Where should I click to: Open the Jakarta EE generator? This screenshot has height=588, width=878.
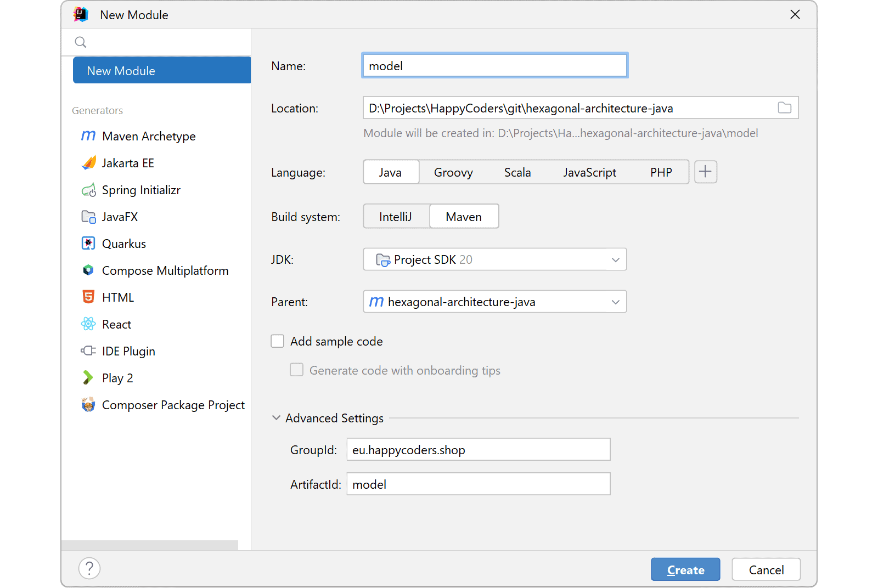[127, 163]
